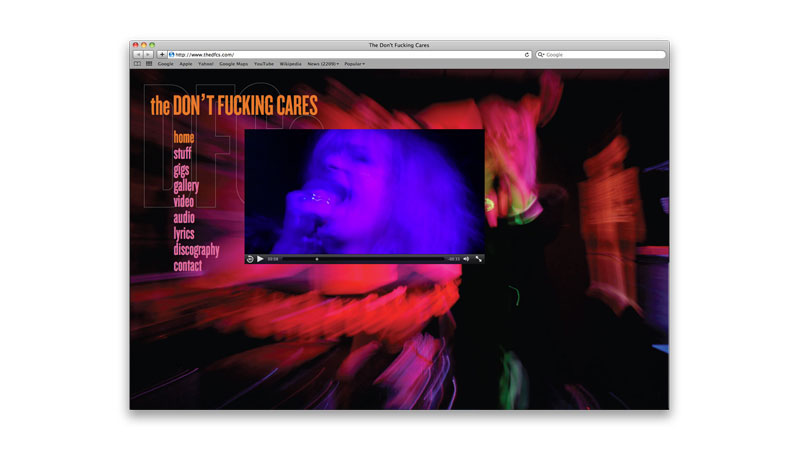Add a bookmark with the plus button
The height and width of the screenshot is (463, 800).
tap(162, 55)
